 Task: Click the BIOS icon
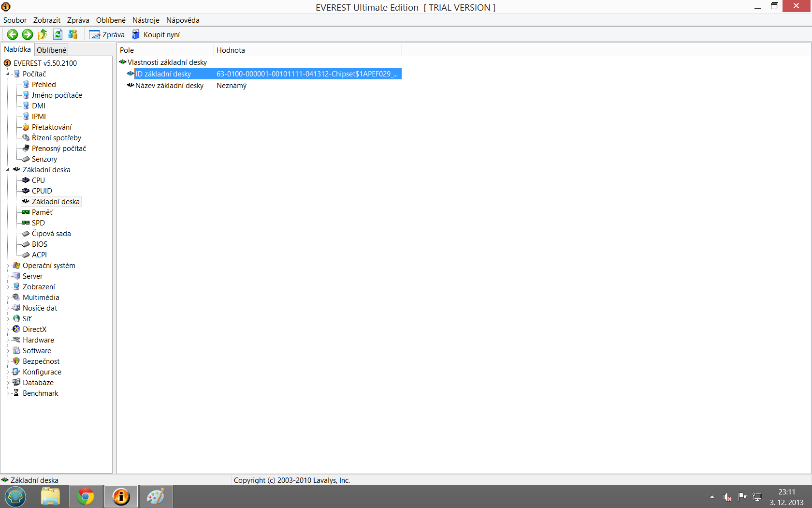[26, 244]
